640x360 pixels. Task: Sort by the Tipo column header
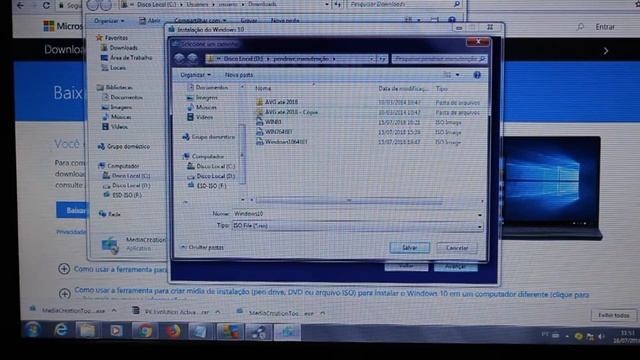tap(442, 89)
